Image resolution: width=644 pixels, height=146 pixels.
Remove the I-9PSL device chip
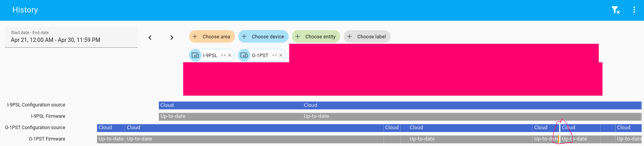230,55
